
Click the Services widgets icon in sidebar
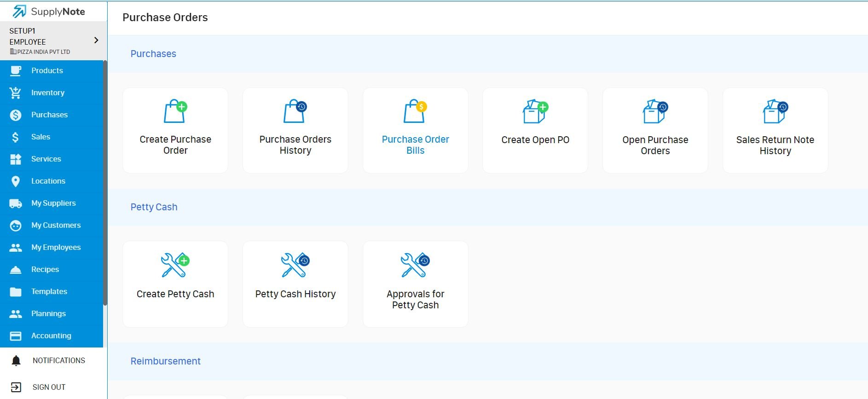coord(16,159)
